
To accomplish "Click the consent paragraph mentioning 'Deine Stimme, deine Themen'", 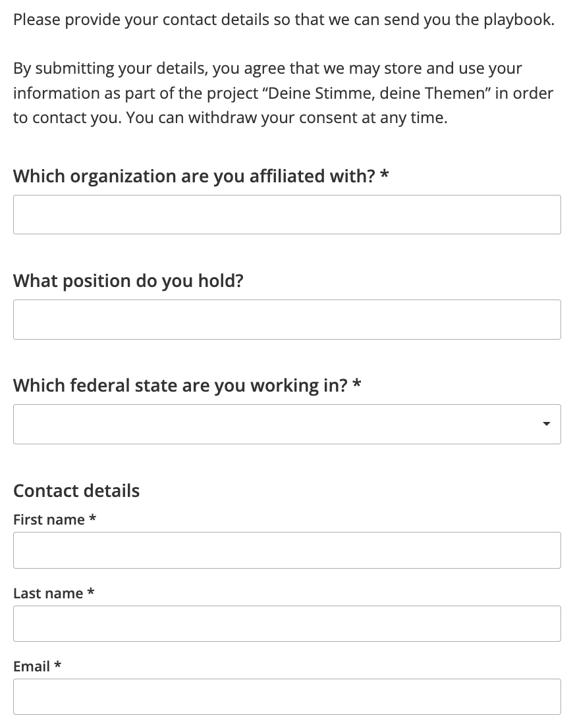I will [283, 93].
